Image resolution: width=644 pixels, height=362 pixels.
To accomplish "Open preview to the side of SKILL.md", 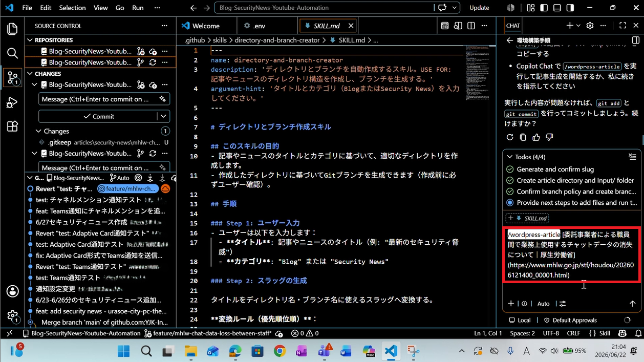I will coord(458,26).
